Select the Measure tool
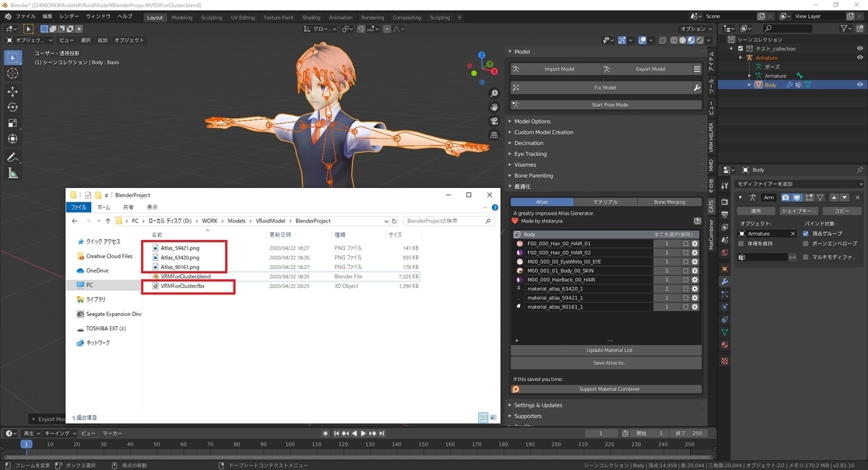Image resolution: width=868 pixels, height=470 pixels. tap(12, 173)
